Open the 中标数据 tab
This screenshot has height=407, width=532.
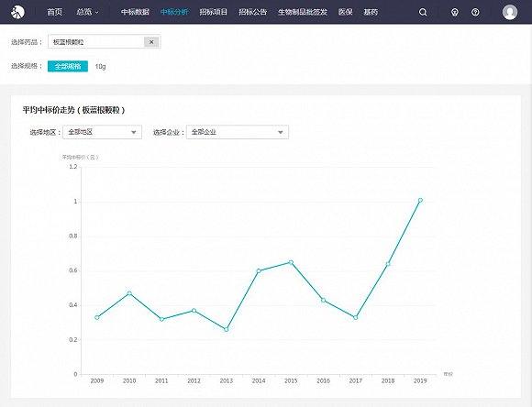coord(135,12)
